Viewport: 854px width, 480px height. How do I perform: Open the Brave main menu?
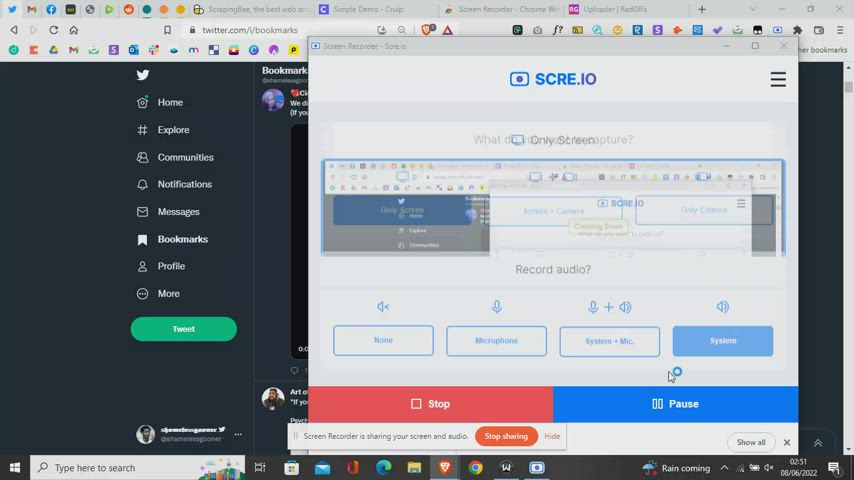(840, 30)
